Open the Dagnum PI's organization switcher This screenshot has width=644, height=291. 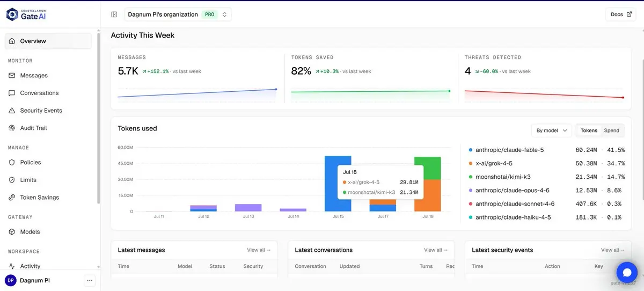tap(178, 14)
